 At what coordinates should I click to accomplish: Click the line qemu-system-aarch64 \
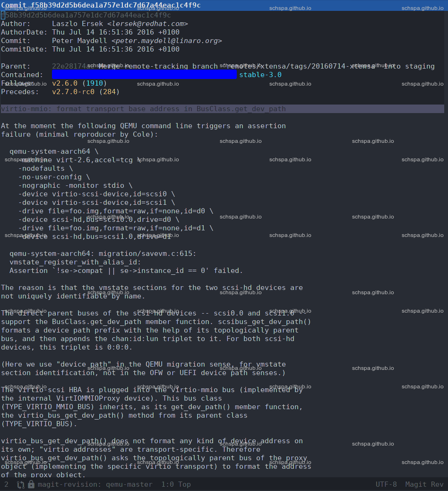(x=54, y=151)
